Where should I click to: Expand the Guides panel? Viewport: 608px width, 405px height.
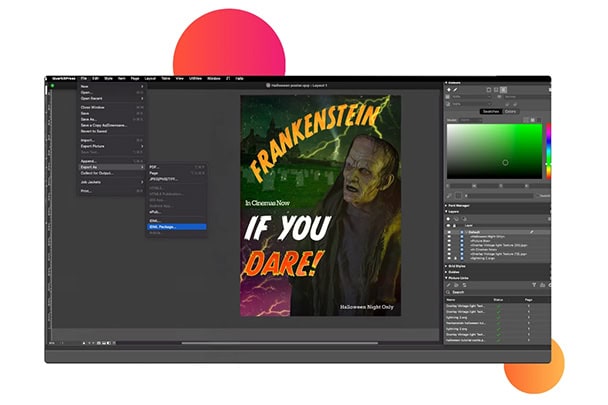click(446, 272)
